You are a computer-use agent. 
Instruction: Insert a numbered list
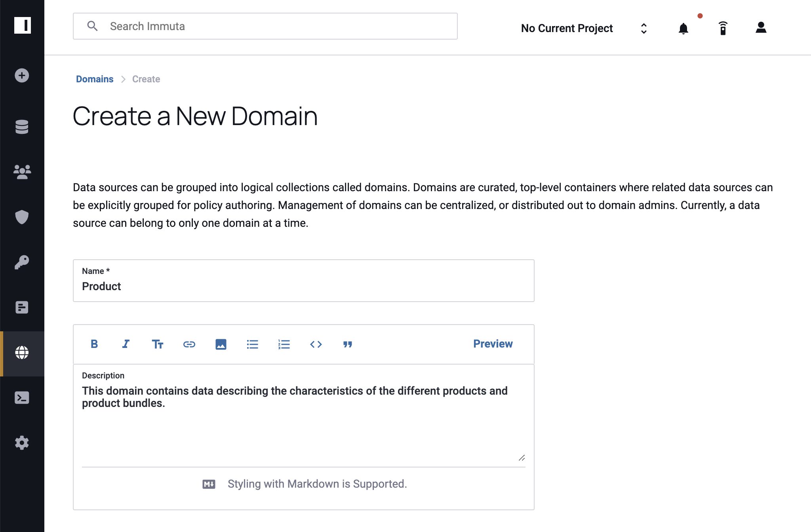[284, 344]
